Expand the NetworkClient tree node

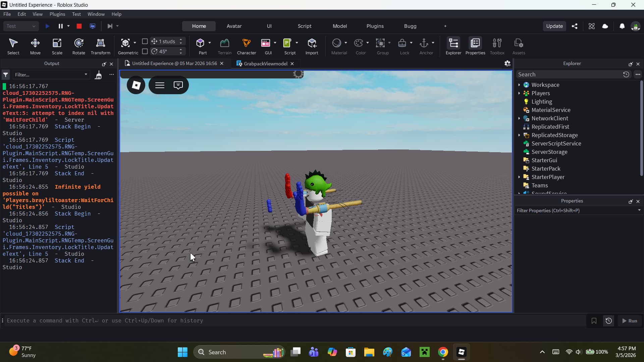click(x=519, y=118)
